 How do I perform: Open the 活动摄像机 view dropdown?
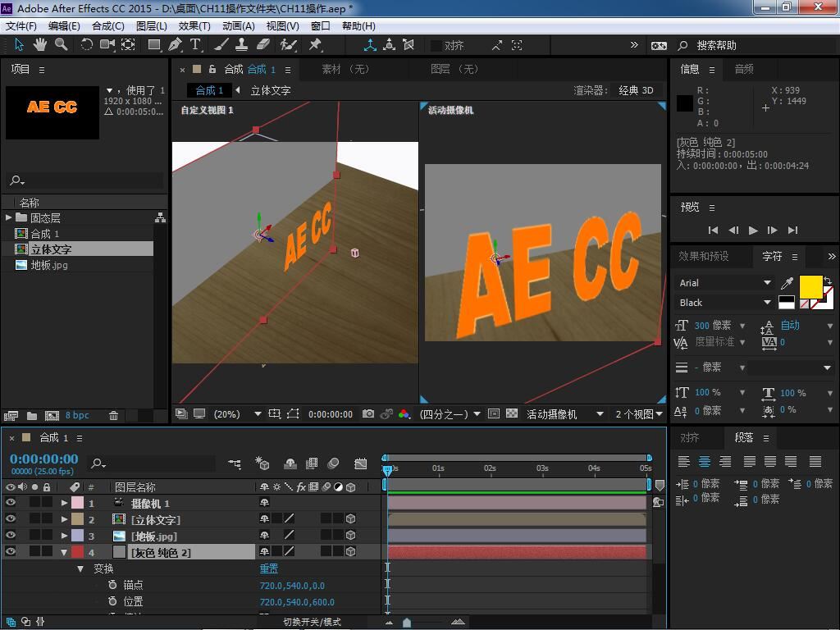pyautogui.click(x=564, y=414)
